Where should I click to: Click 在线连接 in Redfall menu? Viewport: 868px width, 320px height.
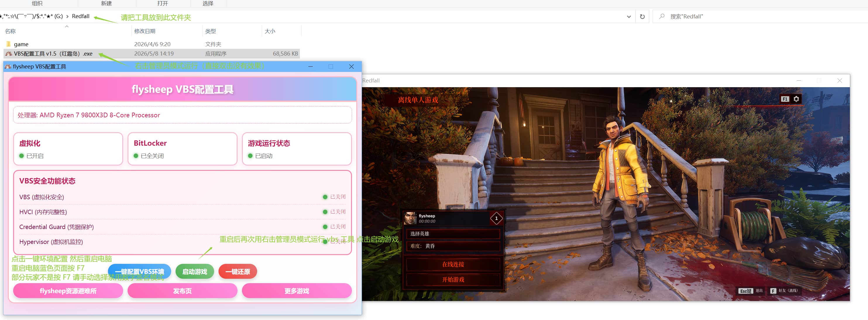pos(453,264)
